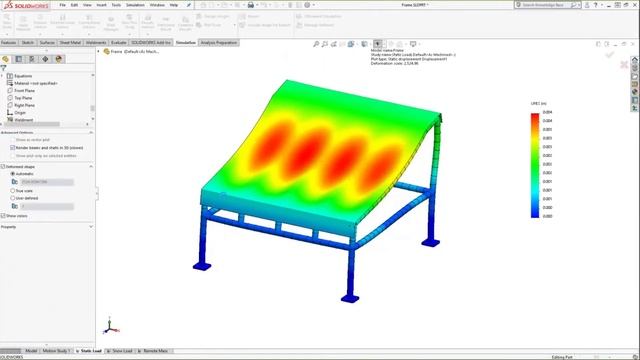Image resolution: width=640 pixels, height=360 pixels.
Task: Click the Options gear icon in top toolbar
Action: [307, 5]
